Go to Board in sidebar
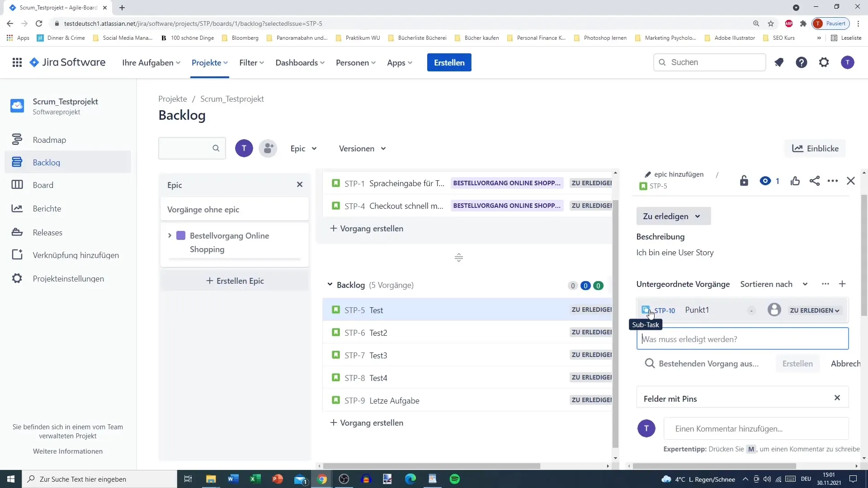868x488 pixels. click(x=68, y=185)
